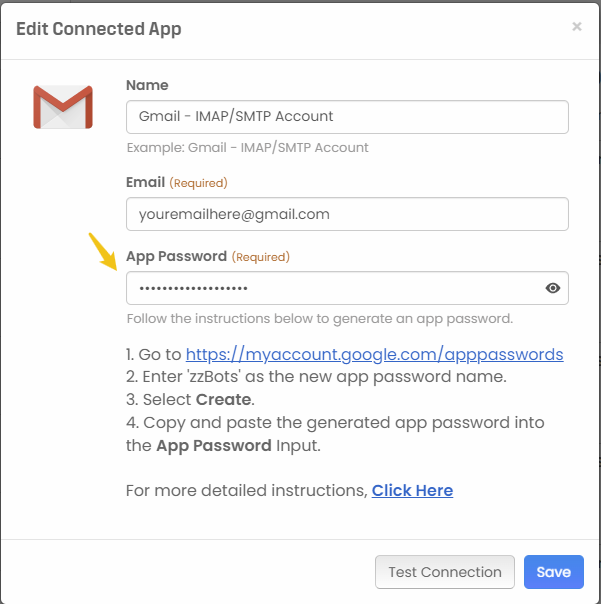Click the bold word Create in step 3
Image resolution: width=601 pixels, height=604 pixels.
click(222, 400)
